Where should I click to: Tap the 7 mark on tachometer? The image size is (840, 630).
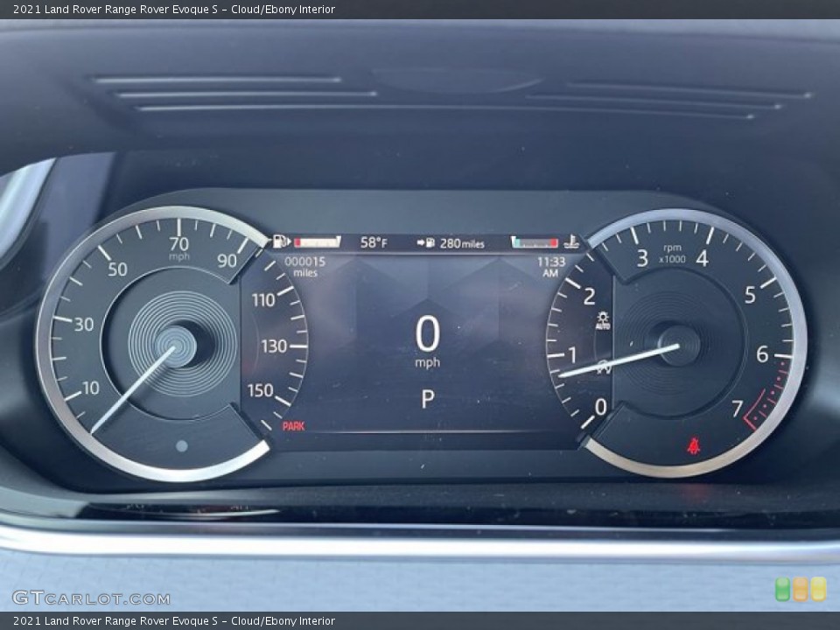pos(738,409)
